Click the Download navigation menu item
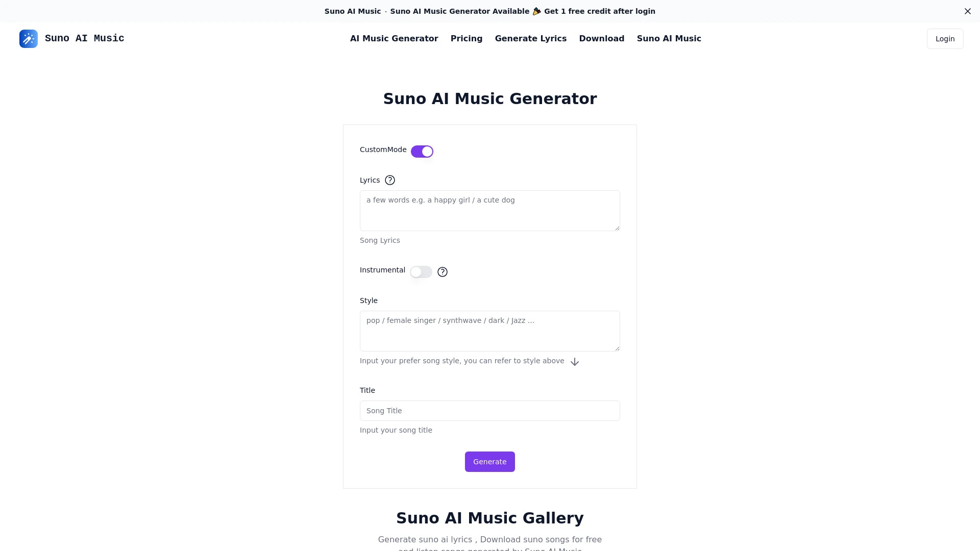This screenshot has height=551, width=980. pyautogui.click(x=602, y=38)
